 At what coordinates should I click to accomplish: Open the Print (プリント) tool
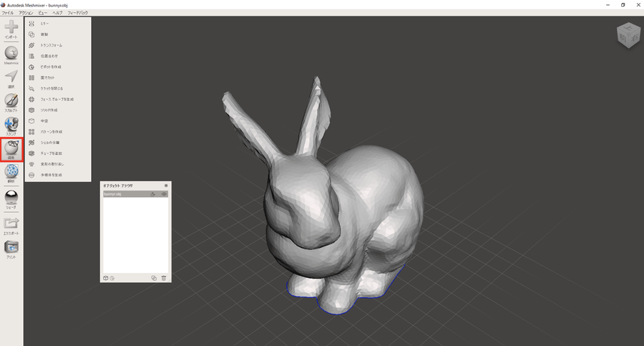point(11,247)
